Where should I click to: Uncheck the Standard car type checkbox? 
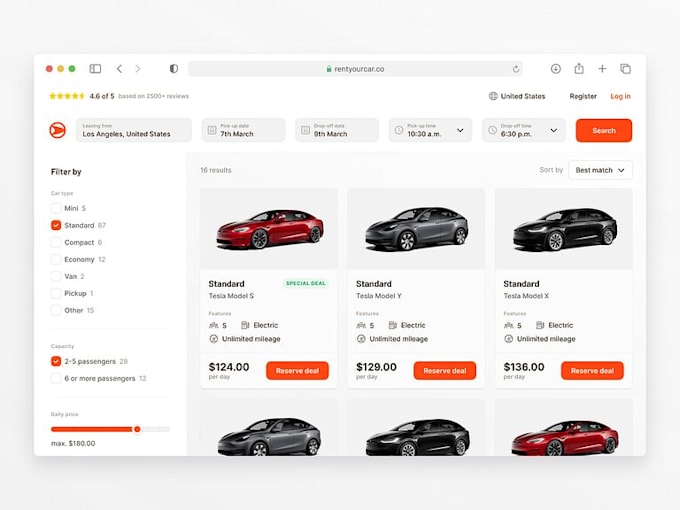(56, 225)
